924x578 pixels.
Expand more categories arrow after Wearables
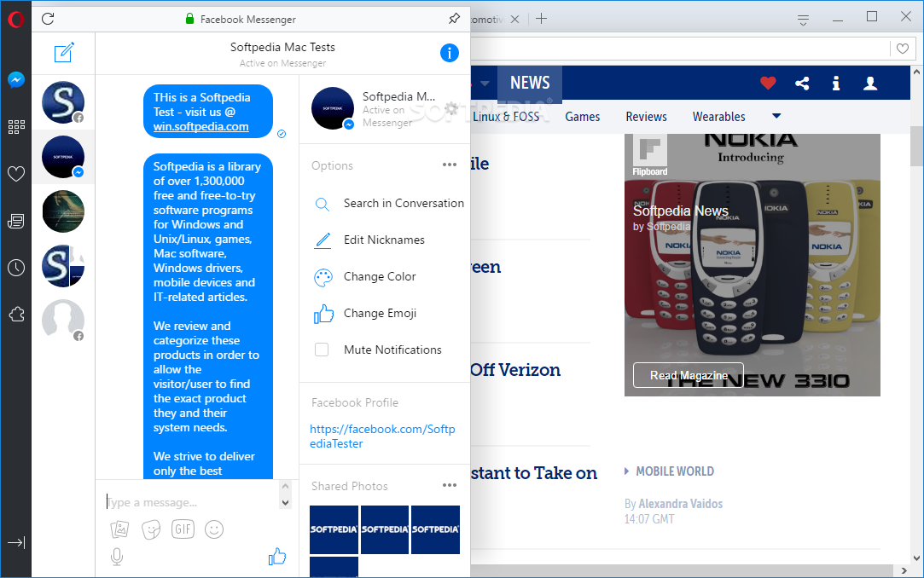coord(776,116)
